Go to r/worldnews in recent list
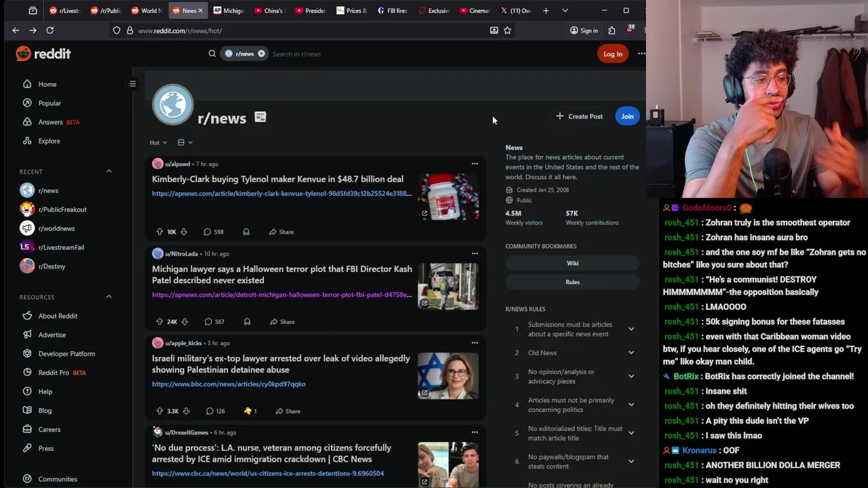868x488 pixels. [47, 228]
